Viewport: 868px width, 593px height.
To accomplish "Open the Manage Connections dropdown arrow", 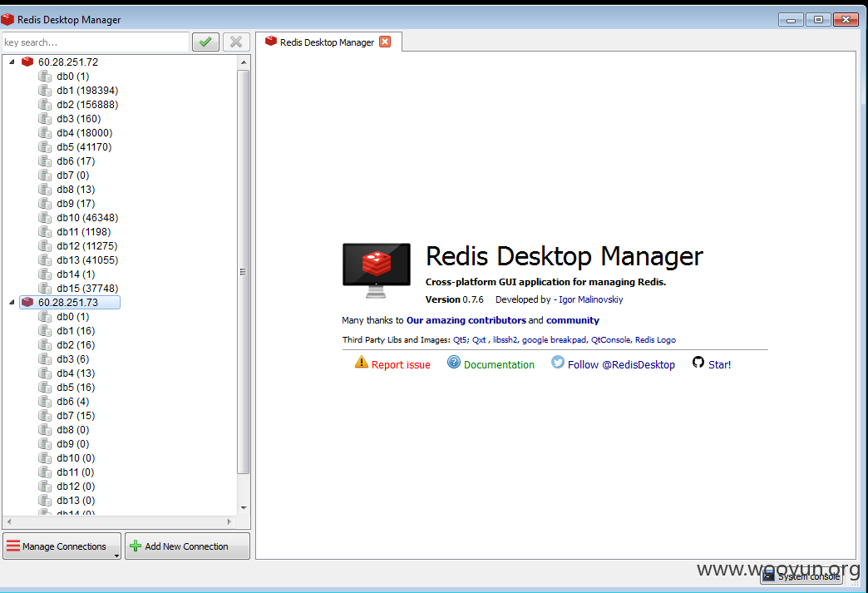I will coord(116,555).
